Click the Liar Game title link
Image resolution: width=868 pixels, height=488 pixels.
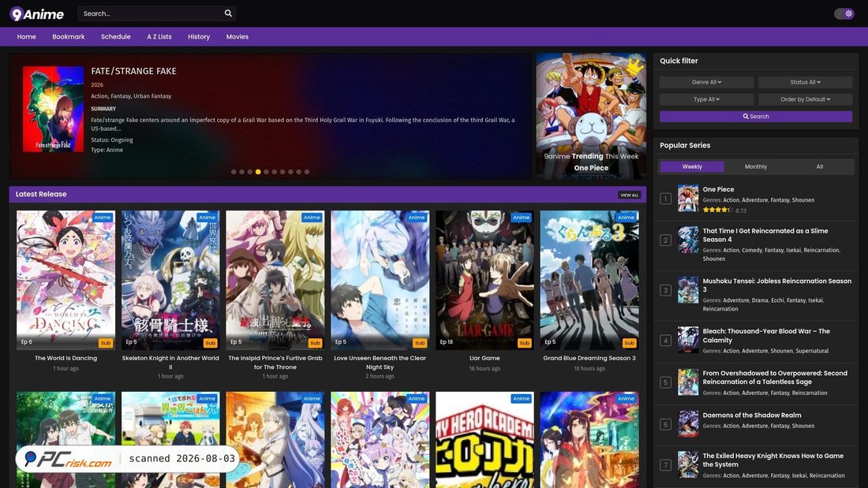[x=485, y=359]
